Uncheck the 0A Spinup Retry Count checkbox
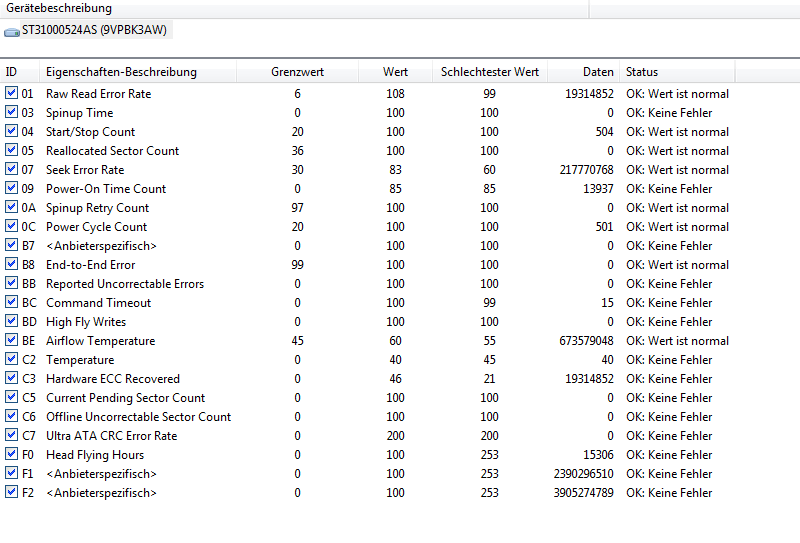Viewport: 800px width, 543px height. pyautogui.click(x=11, y=207)
